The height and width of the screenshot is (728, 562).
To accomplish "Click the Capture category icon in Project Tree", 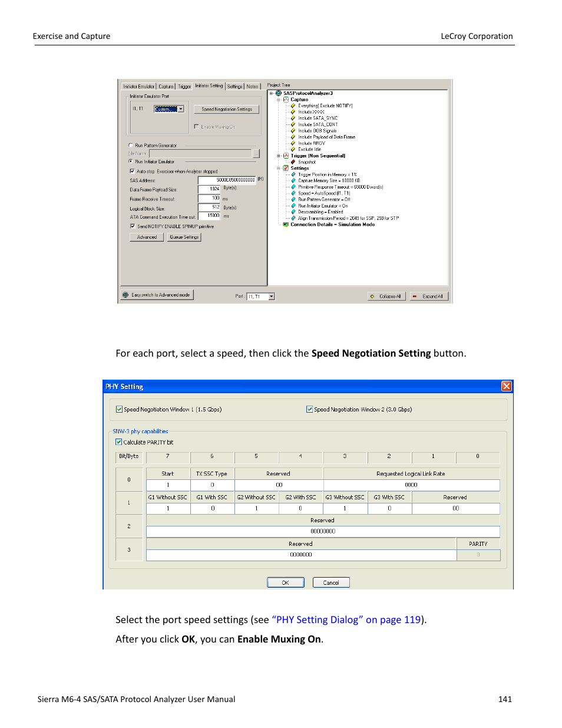I will coord(286,100).
